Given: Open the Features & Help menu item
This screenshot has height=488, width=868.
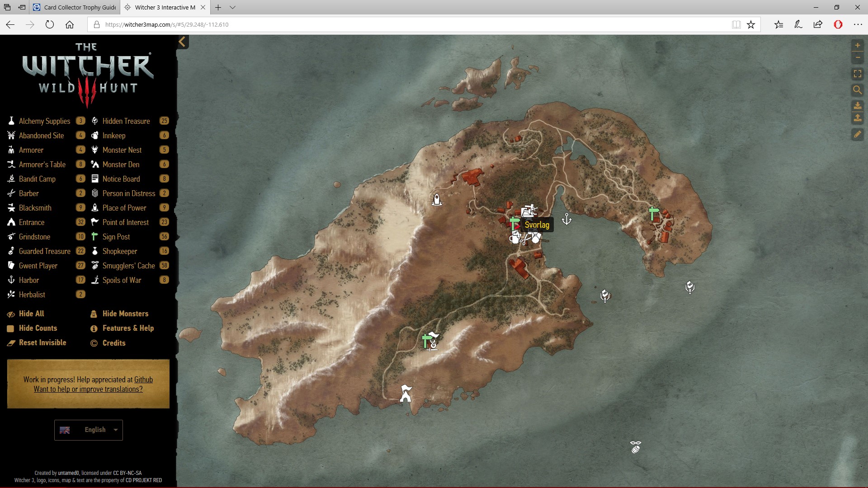Looking at the screenshot, I should [x=127, y=328].
